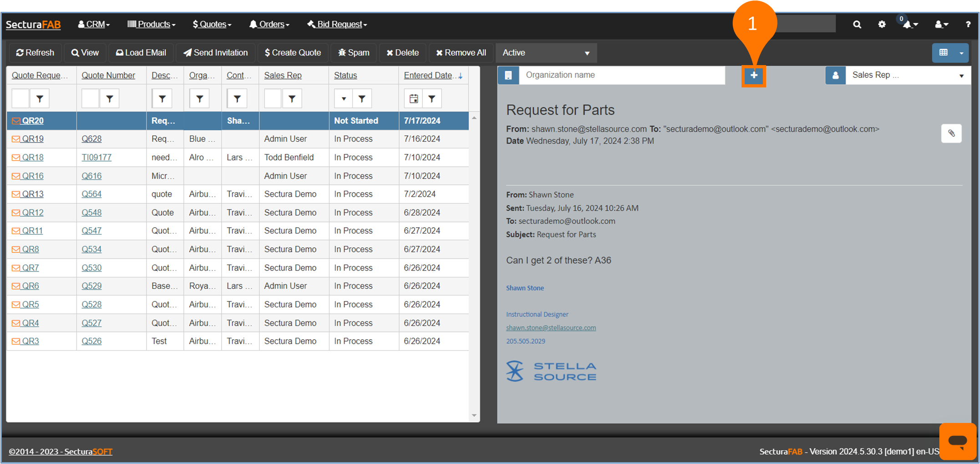Open the Products menu

pos(151,25)
